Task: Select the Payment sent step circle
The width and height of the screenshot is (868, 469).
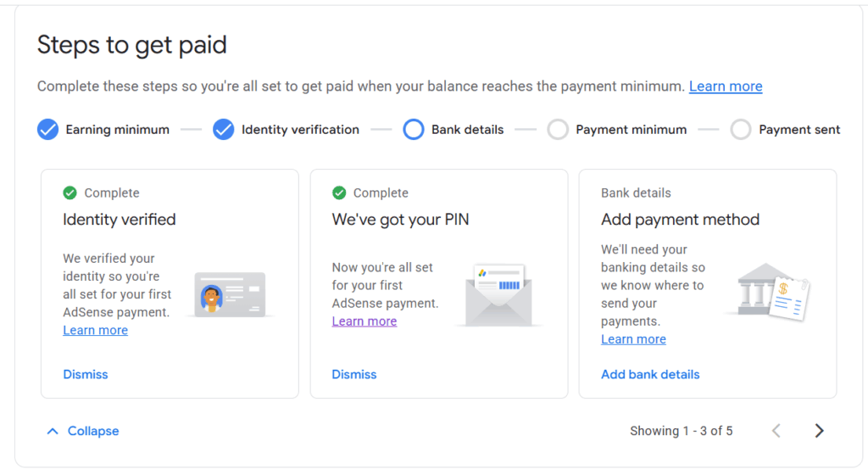Action: coord(741,130)
